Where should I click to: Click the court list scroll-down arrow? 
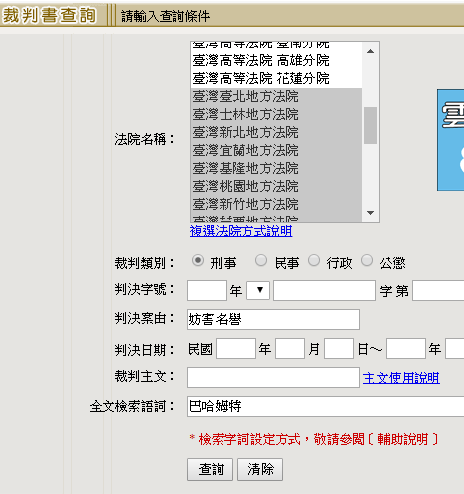pyautogui.click(x=370, y=213)
